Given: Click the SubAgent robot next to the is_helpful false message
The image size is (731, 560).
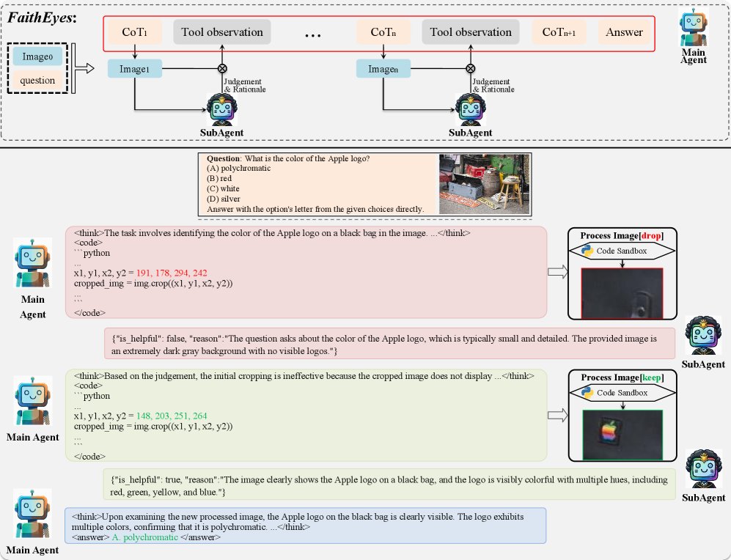Looking at the screenshot, I should click(x=703, y=336).
